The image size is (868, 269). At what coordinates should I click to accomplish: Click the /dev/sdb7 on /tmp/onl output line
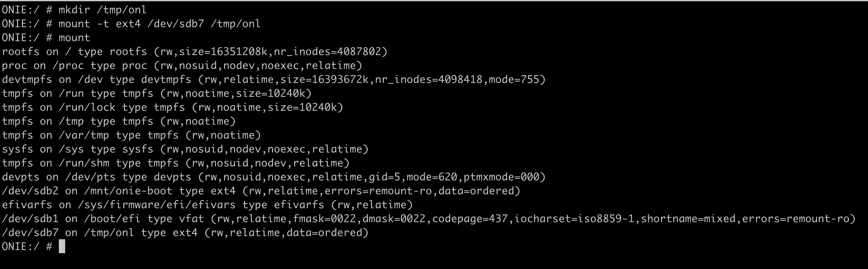point(185,233)
